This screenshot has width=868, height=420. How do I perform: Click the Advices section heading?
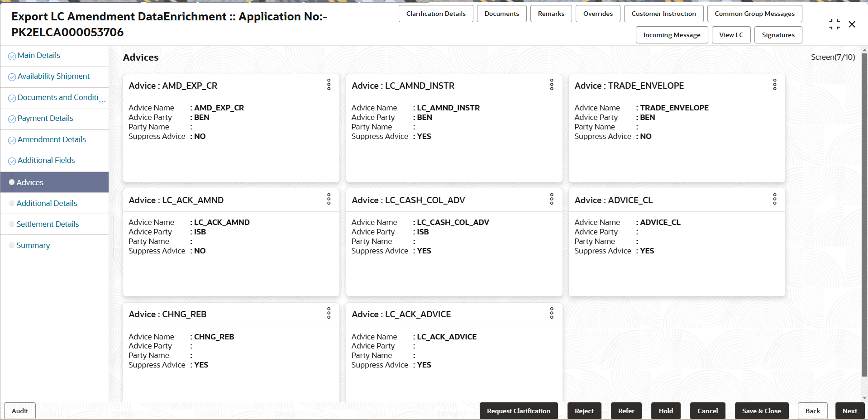click(x=141, y=57)
